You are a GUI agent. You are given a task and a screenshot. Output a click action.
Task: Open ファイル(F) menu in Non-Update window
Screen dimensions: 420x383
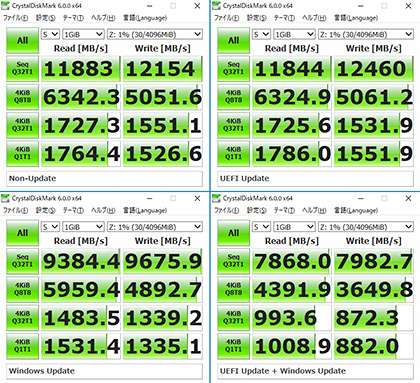click(15, 18)
